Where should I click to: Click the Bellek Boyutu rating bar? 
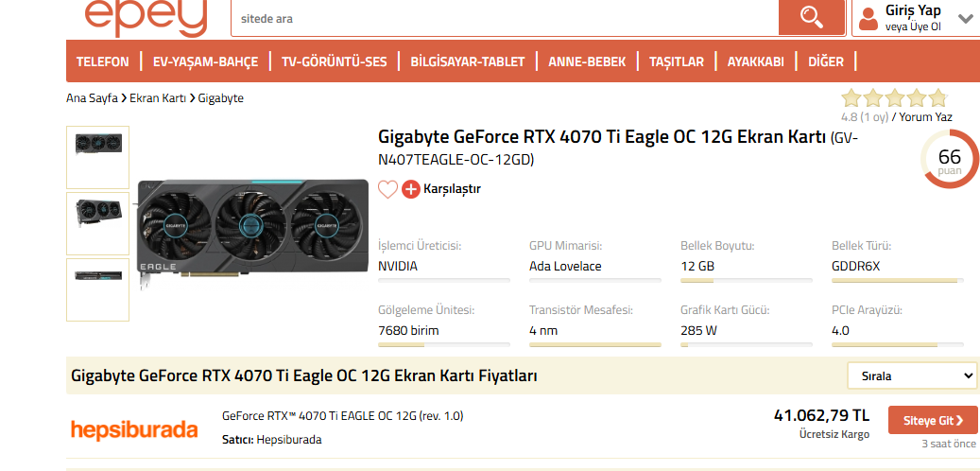coord(747,280)
